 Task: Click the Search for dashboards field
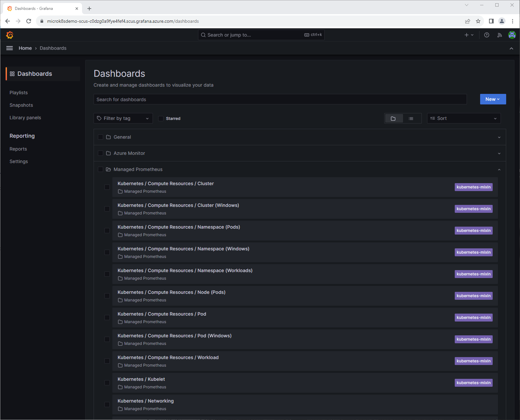tap(280, 99)
